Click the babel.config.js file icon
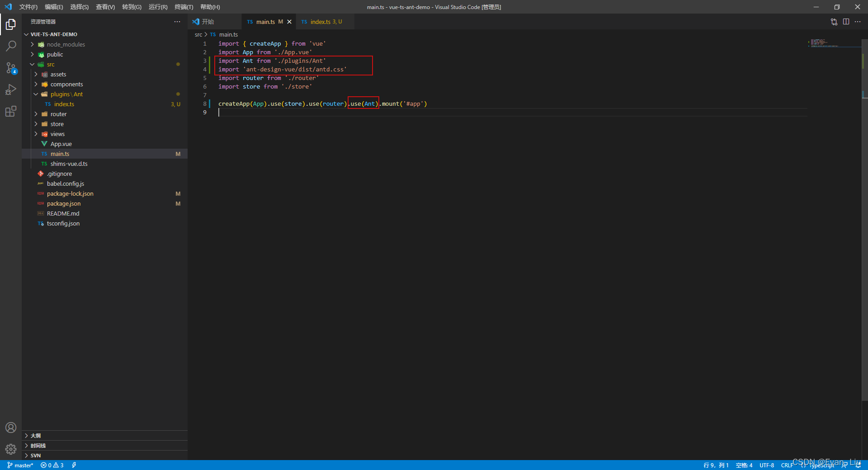The height and width of the screenshot is (470, 868). pos(41,183)
